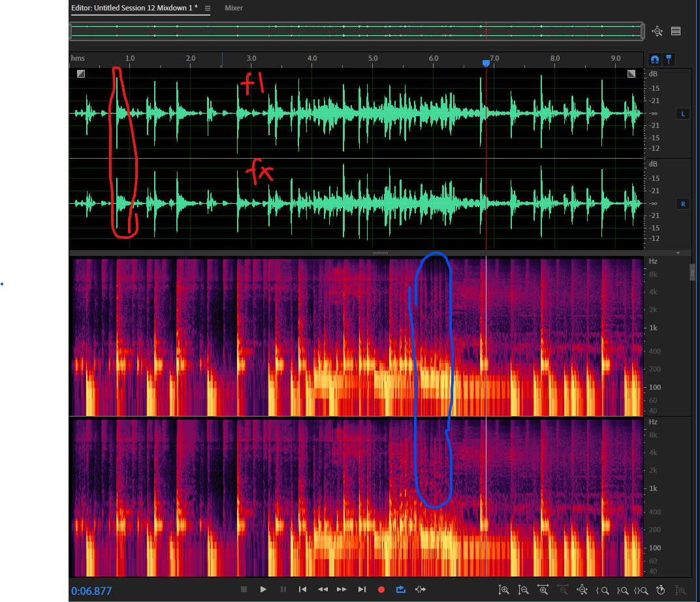700x602 pixels.
Task: Collapse spectral display with small arrow
Action: [678, 253]
